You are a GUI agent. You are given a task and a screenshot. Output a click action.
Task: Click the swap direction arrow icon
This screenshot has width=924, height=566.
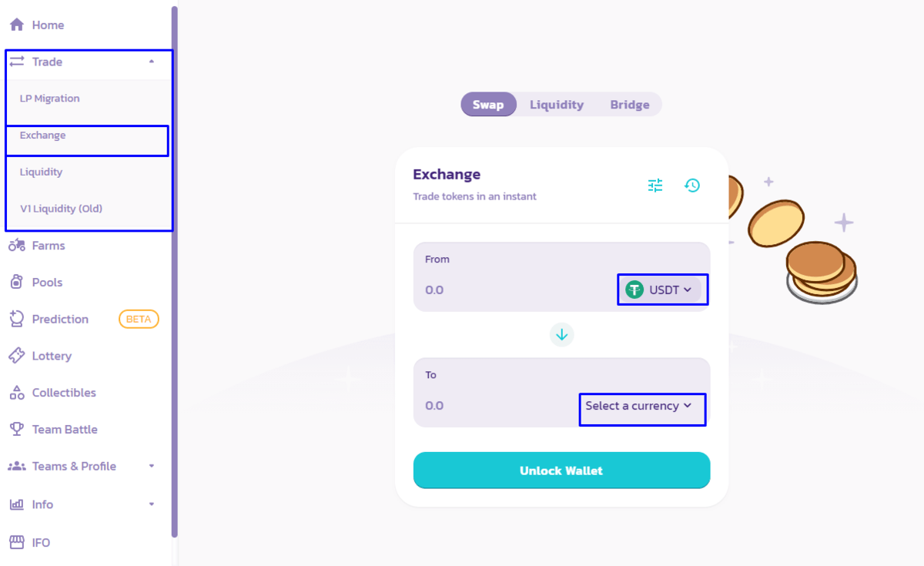pos(561,334)
